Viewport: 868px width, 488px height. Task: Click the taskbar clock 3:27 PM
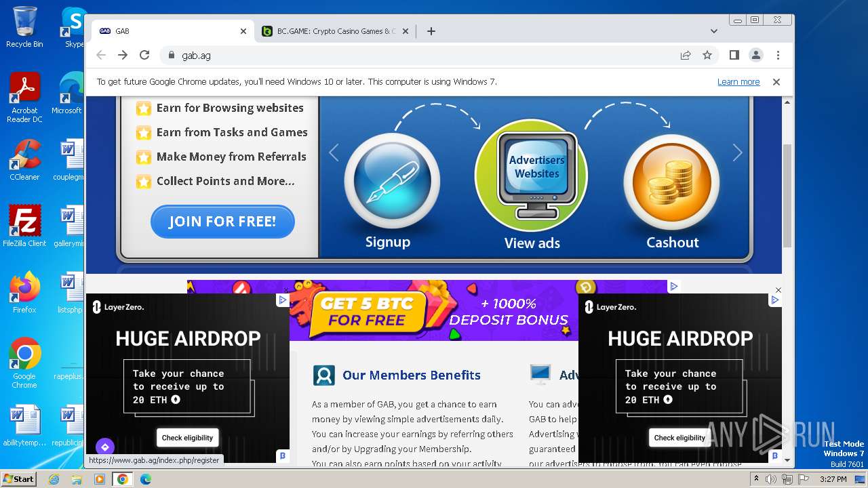pos(833,479)
